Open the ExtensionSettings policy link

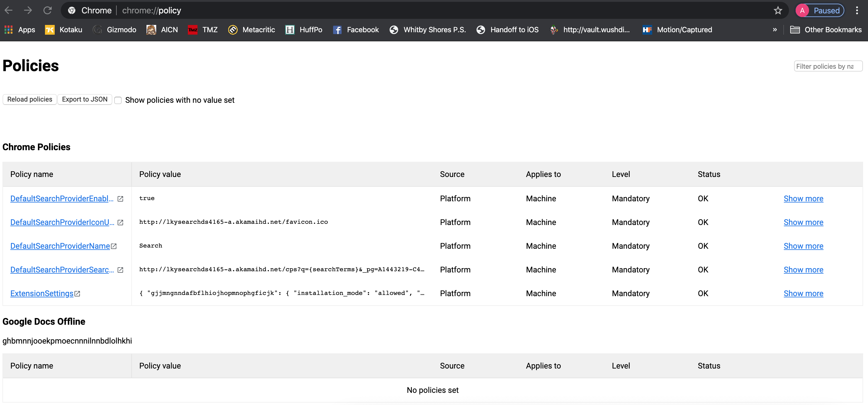click(x=42, y=293)
